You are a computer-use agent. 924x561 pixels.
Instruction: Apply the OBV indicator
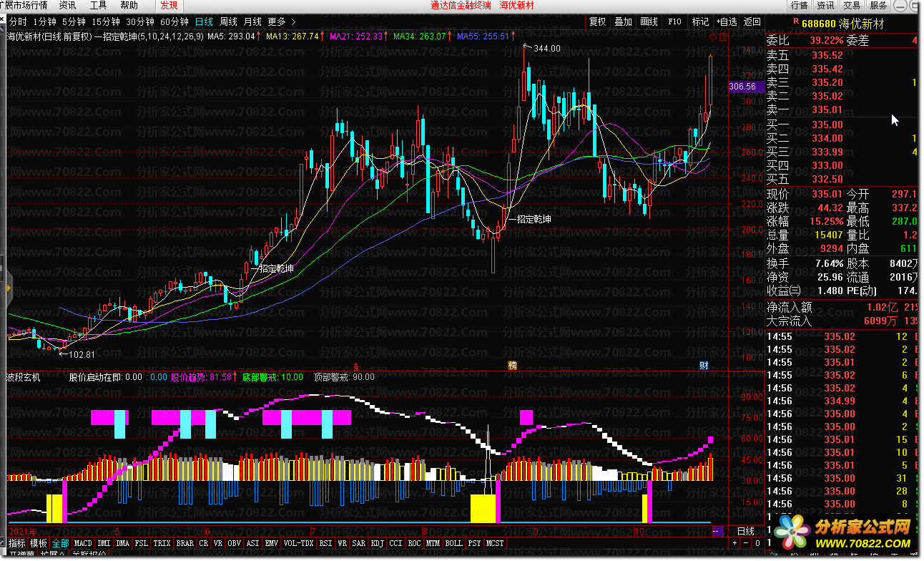234,543
